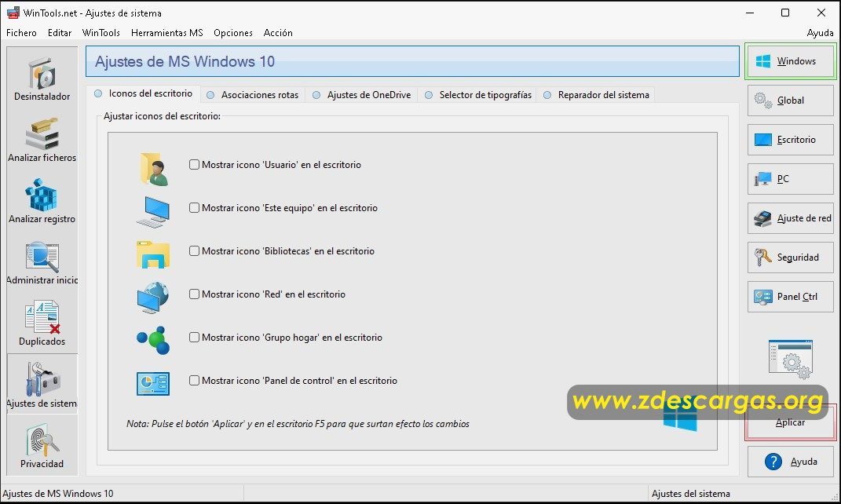841x504 pixels.
Task: Switch to Ajustes de OneDrive tab
Action: 361,95
